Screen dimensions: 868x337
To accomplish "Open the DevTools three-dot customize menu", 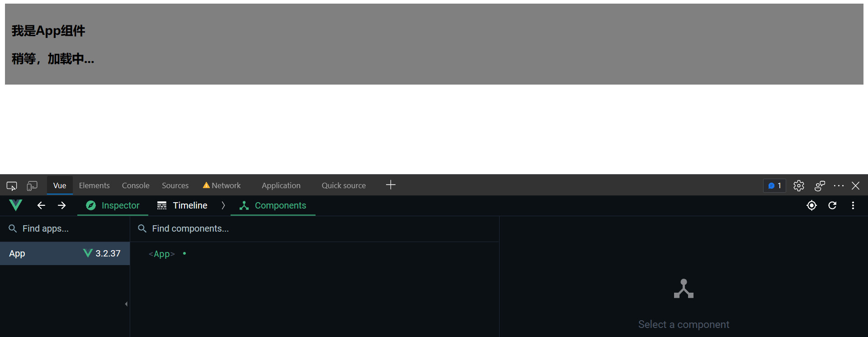I will [839, 185].
